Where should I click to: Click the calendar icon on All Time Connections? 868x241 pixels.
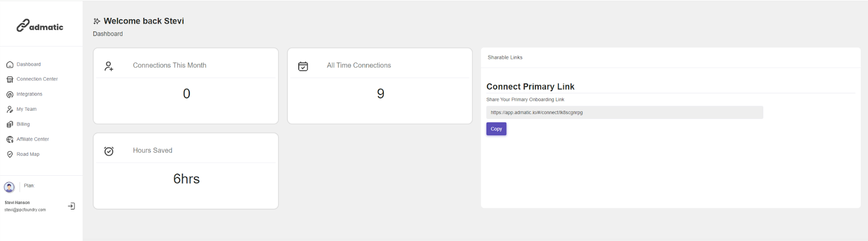click(x=303, y=66)
